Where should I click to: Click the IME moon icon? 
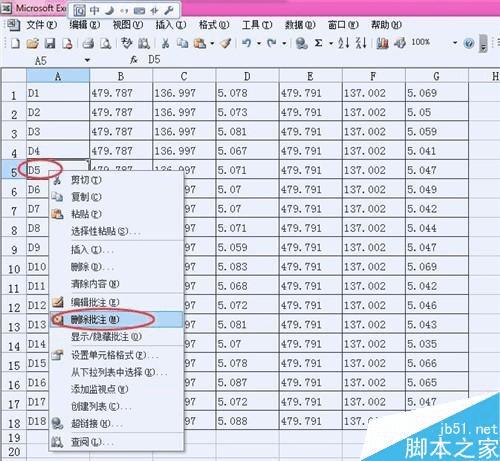coord(109,11)
